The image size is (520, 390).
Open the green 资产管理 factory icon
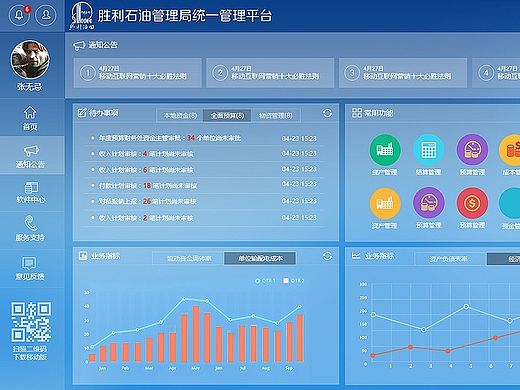click(385, 150)
